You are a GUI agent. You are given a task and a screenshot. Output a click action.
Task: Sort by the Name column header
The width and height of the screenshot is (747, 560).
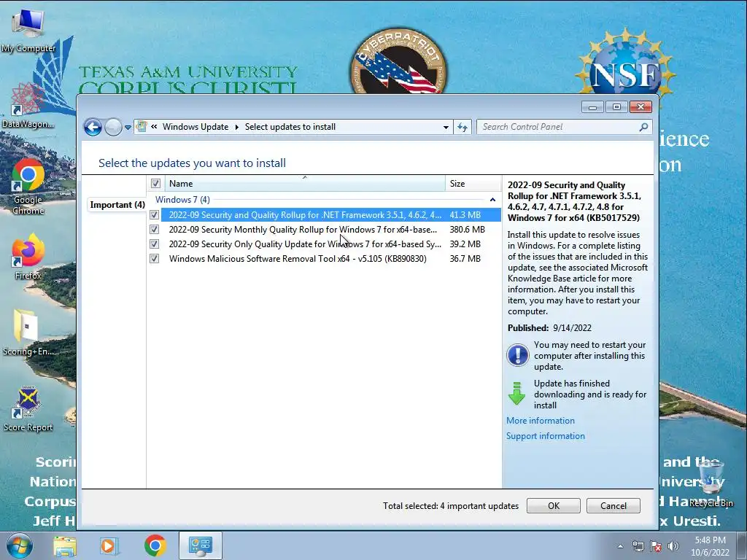[x=305, y=183]
